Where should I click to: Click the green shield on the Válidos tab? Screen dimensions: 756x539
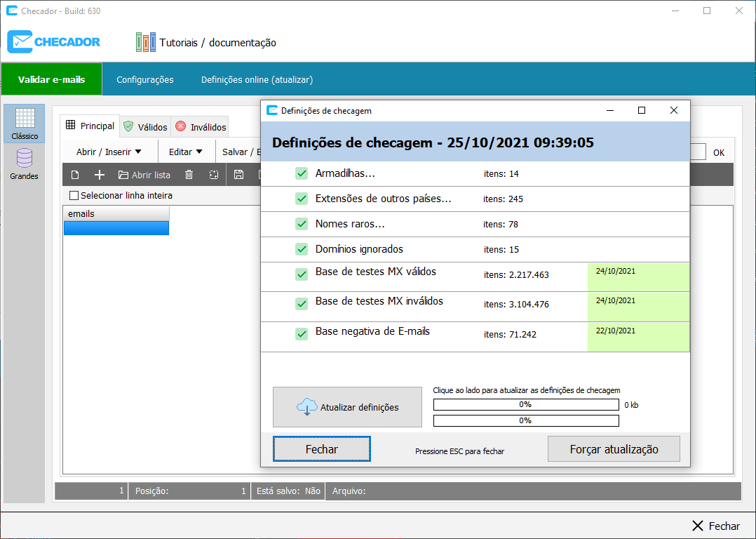(128, 126)
